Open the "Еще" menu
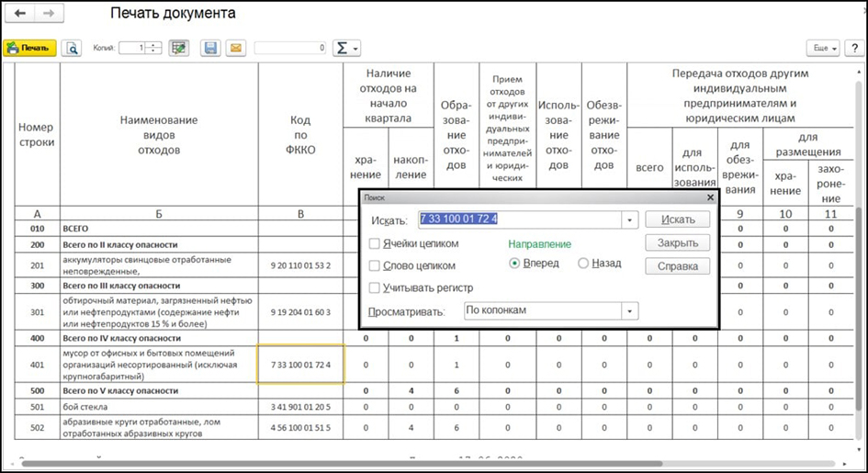The width and height of the screenshot is (868, 473). (824, 48)
